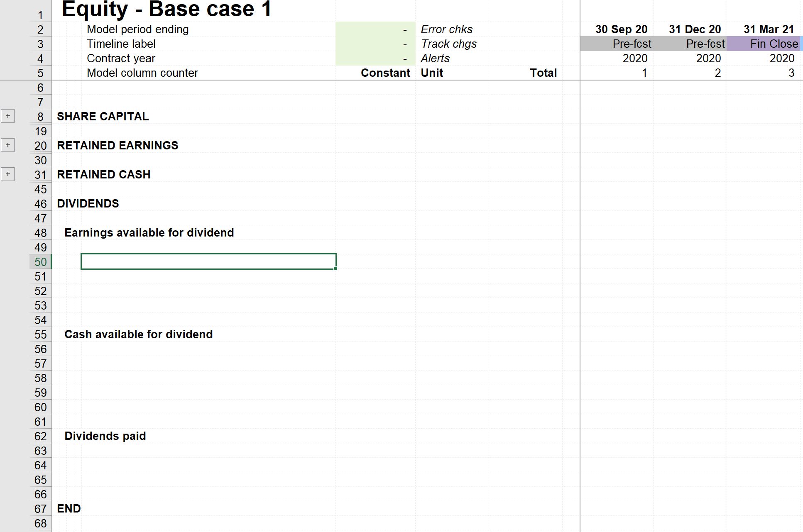Select the Dividends paid heading cell
Image resolution: width=803 pixels, height=532 pixels.
pos(105,436)
